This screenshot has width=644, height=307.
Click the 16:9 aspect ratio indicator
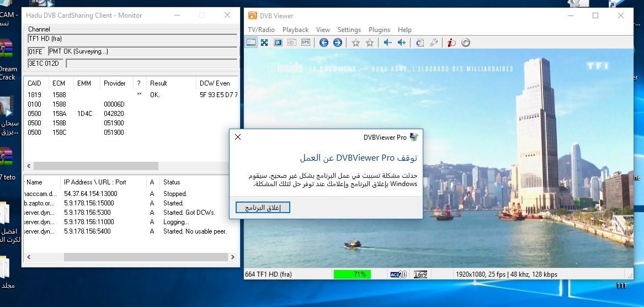click(x=420, y=274)
